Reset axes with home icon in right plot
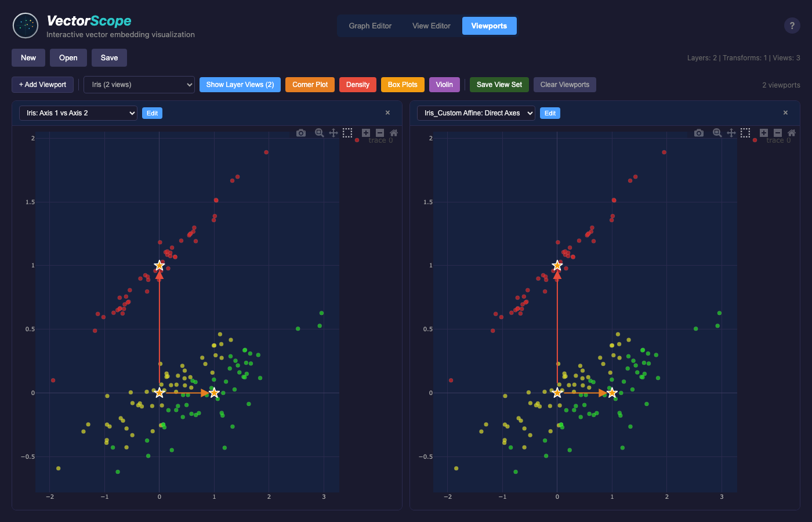The width and height of the screenshot is (812, 522). [792, 133]
